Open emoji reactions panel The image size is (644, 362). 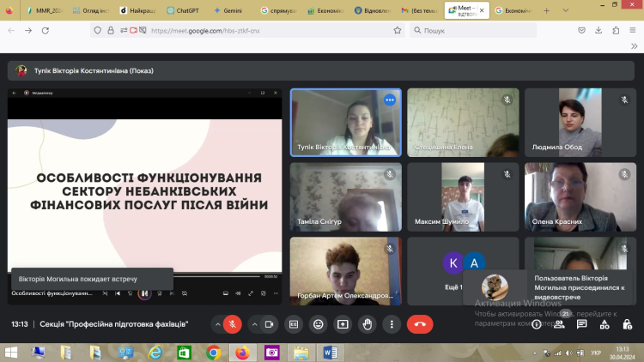coord(319,324)
